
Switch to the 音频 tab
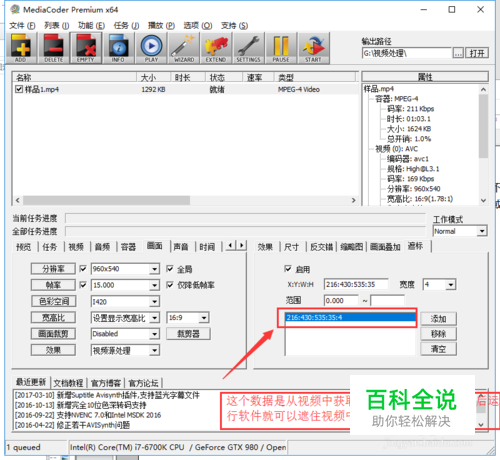point(102,247)
